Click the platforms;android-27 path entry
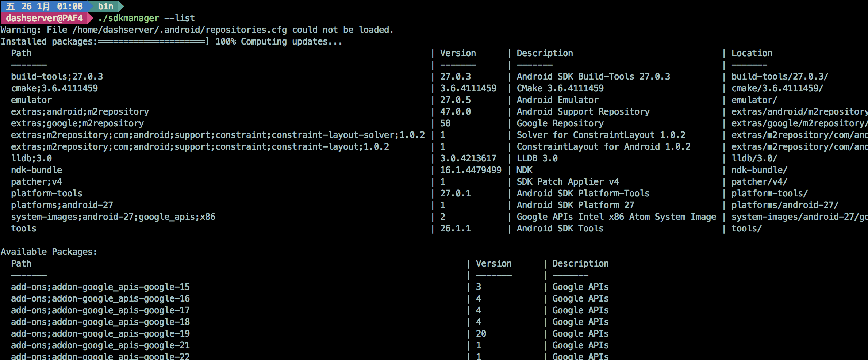This screenshot has height=360, width=868. [x=62, y=205]
